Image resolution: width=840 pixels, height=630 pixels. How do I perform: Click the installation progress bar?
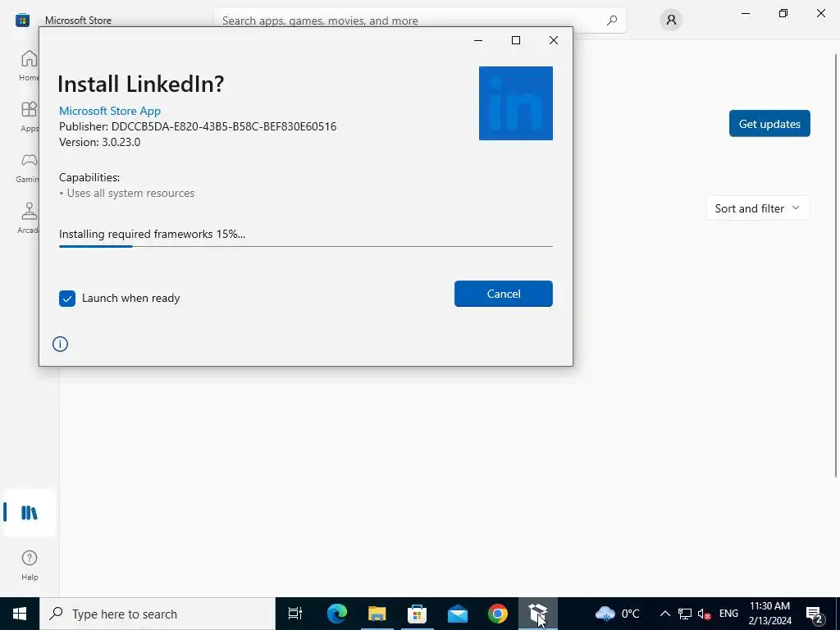click(305, 246)
